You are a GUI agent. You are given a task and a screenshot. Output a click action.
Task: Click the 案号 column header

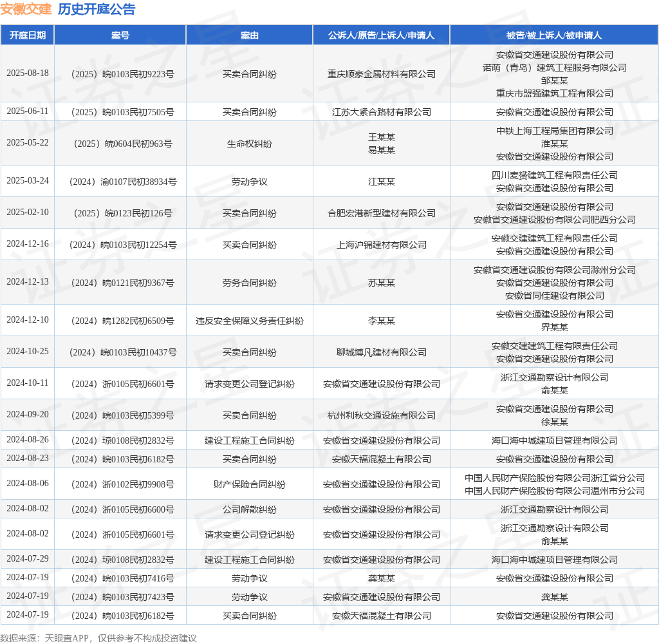120,35
